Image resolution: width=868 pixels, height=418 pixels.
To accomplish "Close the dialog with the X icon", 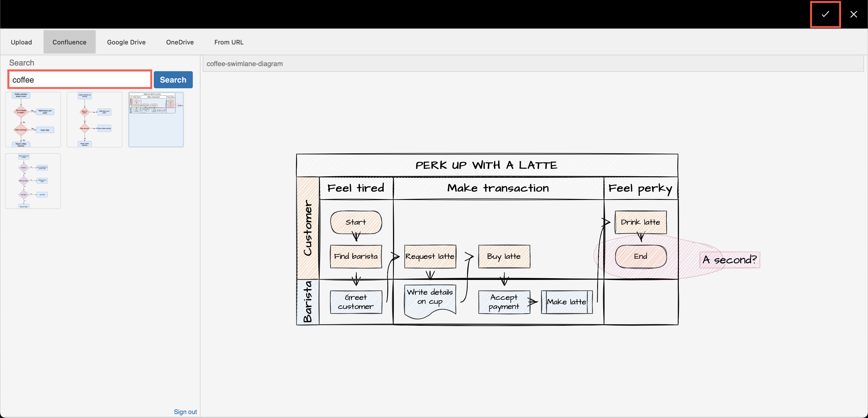I will click(x=853, y=14).
